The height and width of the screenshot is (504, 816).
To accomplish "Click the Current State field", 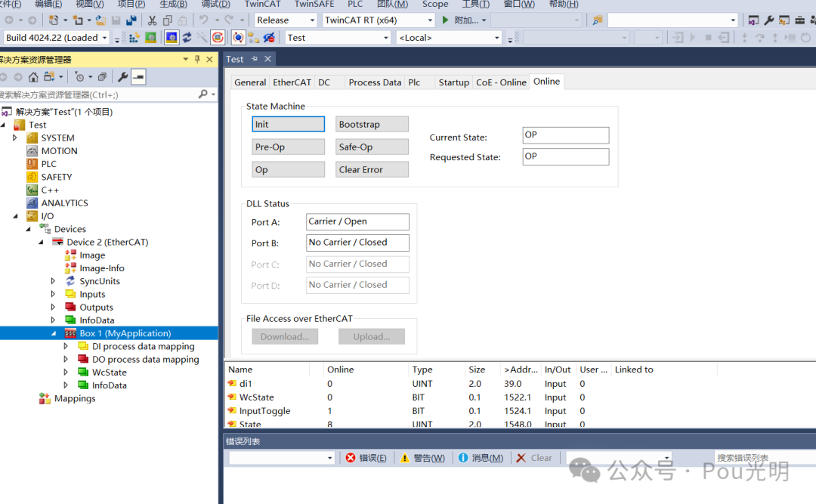I will click(566, 135).
